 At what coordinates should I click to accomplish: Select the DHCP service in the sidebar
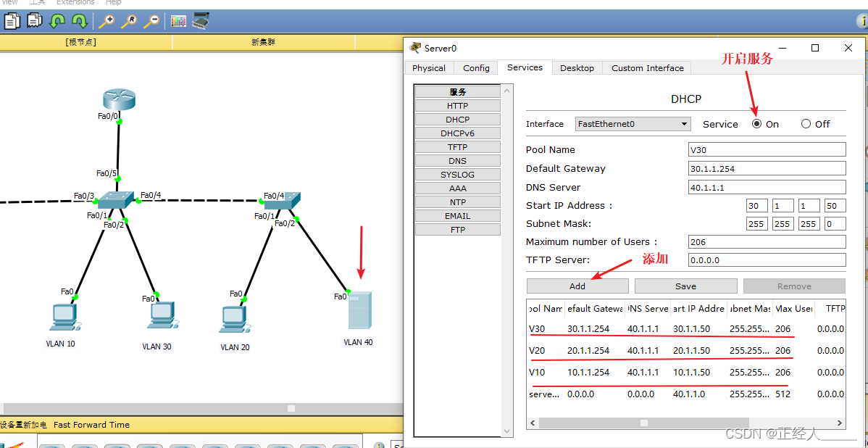pos(457,119)
